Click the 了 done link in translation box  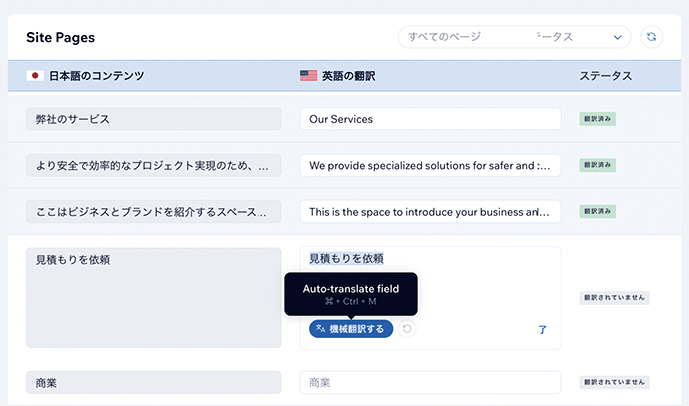(543, 329)
